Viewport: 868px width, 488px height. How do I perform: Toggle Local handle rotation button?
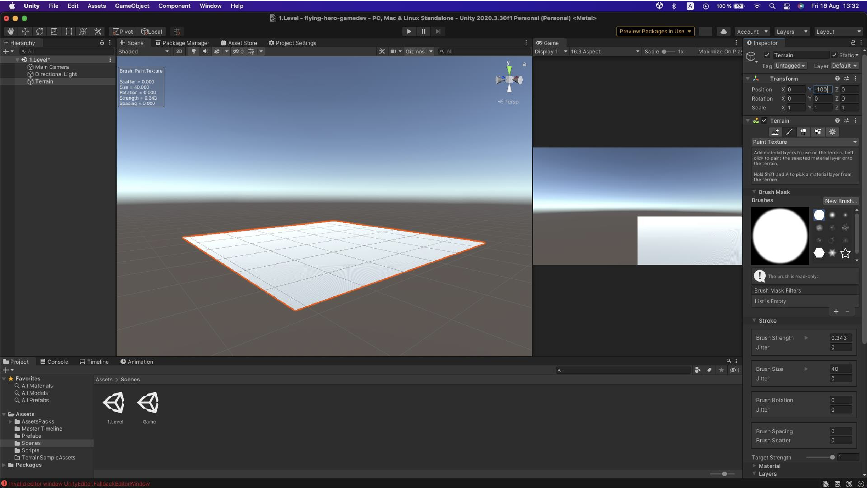tap(152, 32)
